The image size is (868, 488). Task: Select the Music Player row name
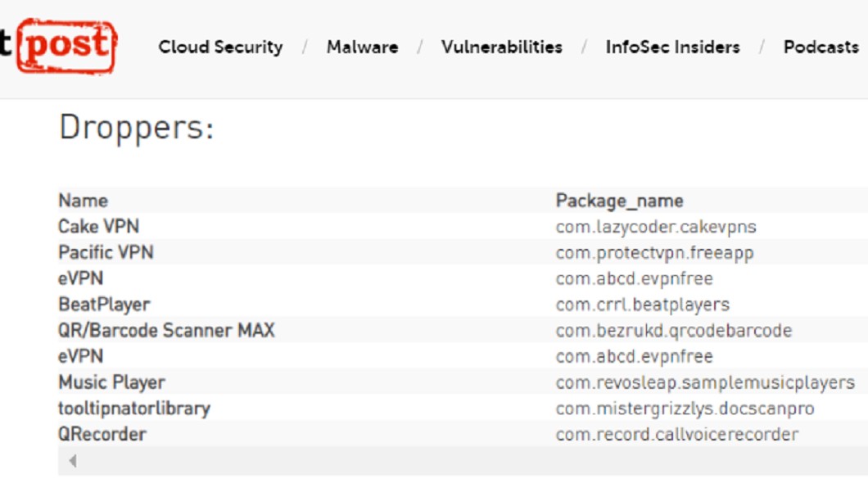click(x=112, y=382)
